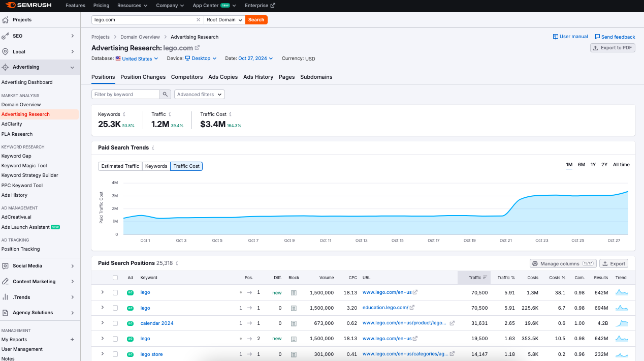Click the Paid Search Positions info icon
644x361 pixels.
click(177, 263)
